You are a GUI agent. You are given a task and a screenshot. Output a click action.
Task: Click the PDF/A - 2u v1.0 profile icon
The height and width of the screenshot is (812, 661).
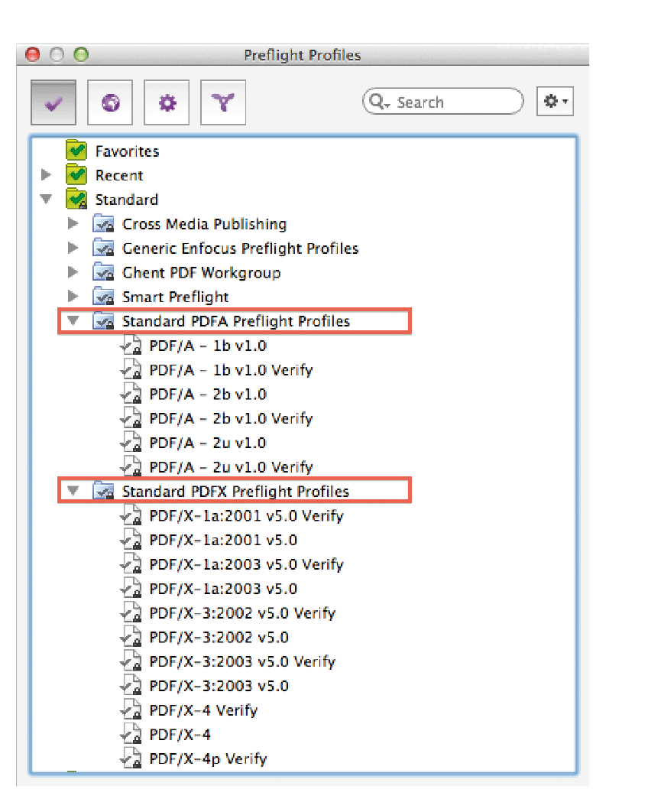(x=131, y=442)
